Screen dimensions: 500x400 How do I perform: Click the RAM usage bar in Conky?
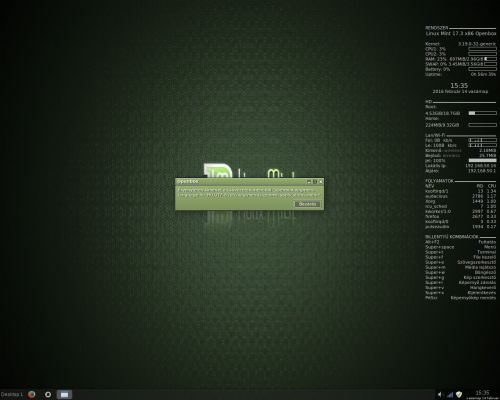click(490, 59)
